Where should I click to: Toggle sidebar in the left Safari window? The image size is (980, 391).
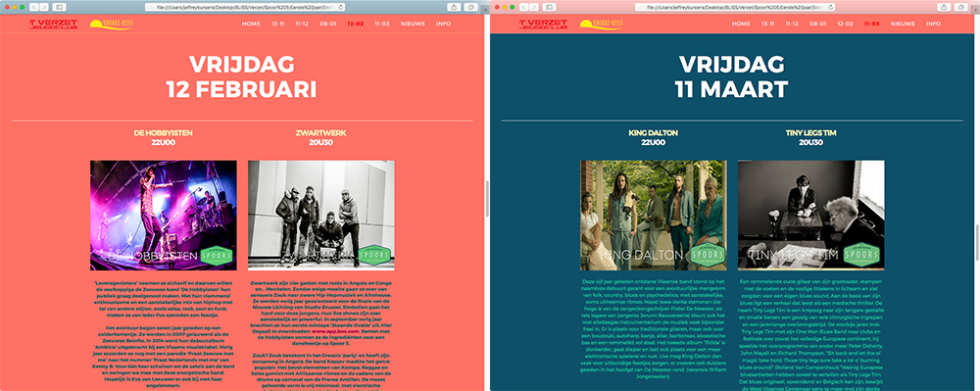[x=60, y=7]
